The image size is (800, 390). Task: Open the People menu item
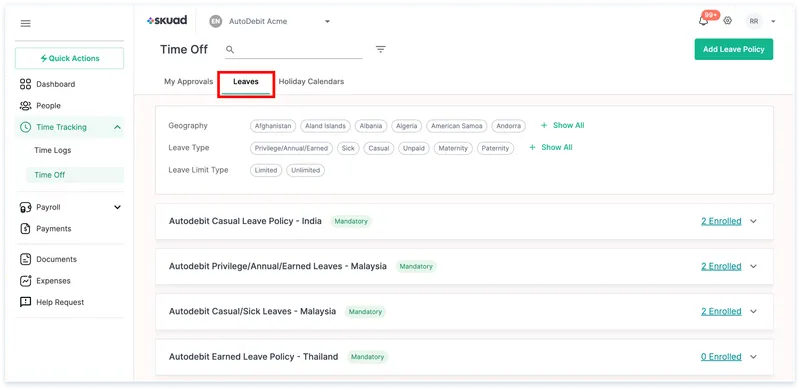48,106
